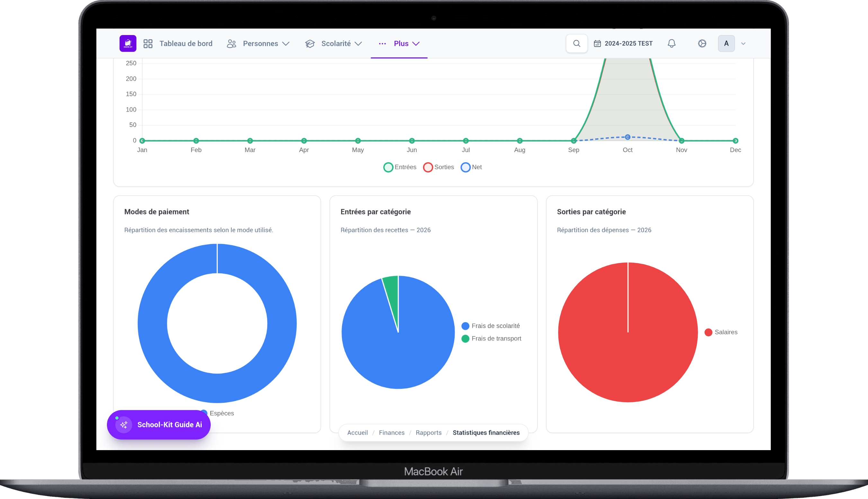Toggle the Entrées series in chart legend
868x499 pixels.
[400, 167]
